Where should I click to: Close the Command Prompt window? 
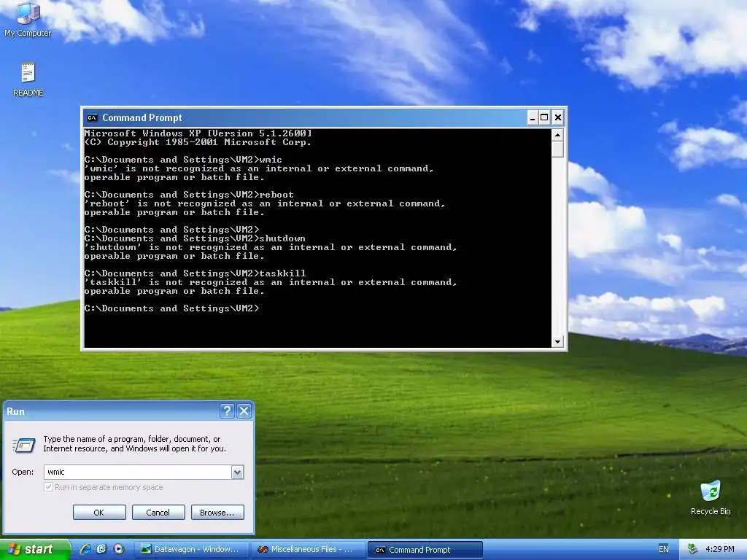558,117
